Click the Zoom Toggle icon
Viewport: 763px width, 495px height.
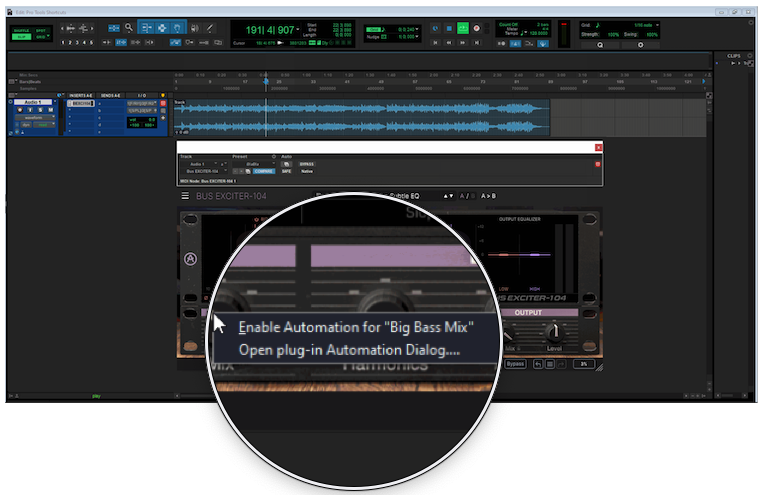114,28
